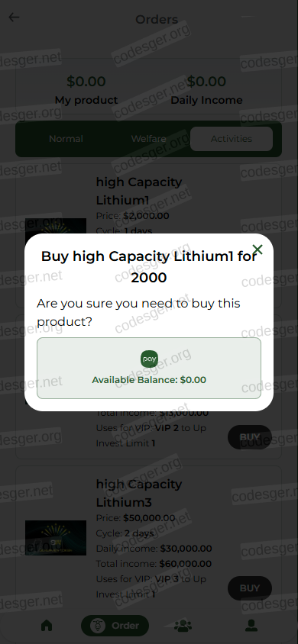Switch to the Welfare tab
This screenshot has width=298, height=644.
click(x=149, y=139)
